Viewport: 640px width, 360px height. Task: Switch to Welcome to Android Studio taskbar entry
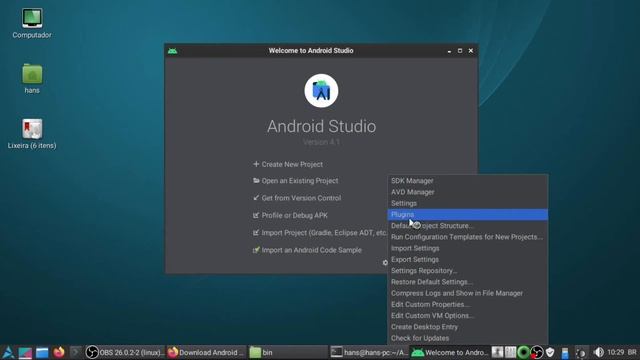[x=450, y=352]
